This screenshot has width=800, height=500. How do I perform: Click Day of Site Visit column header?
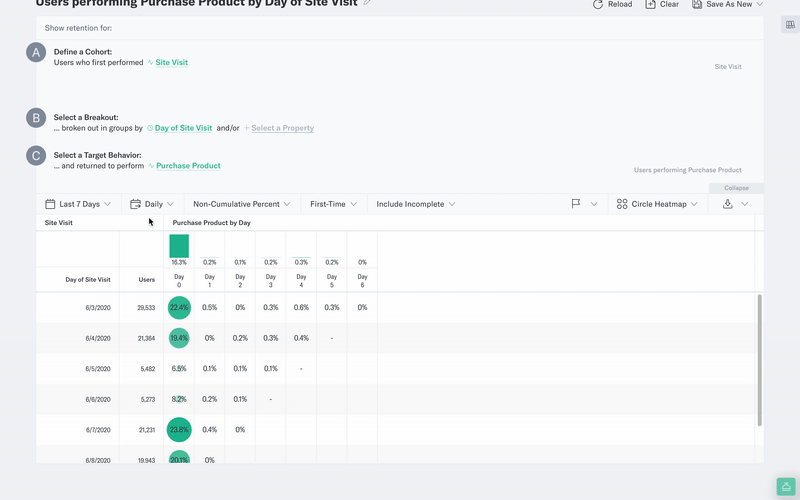point(88,280)
